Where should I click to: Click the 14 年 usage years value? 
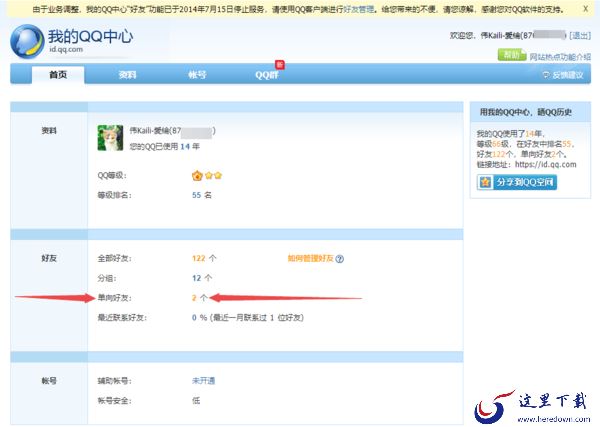click(x=190, y=146)
